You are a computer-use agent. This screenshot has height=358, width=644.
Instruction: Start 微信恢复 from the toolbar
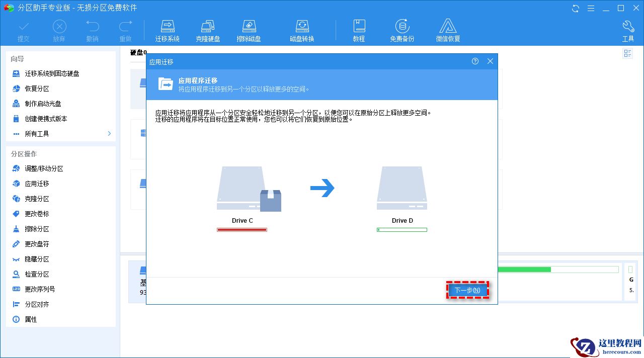click(447, 29)
